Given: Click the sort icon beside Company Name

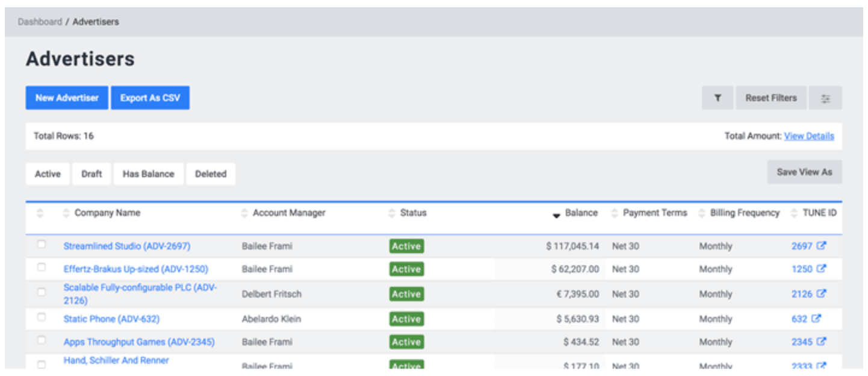Looking at the screenshot, I should coord(65,212).
